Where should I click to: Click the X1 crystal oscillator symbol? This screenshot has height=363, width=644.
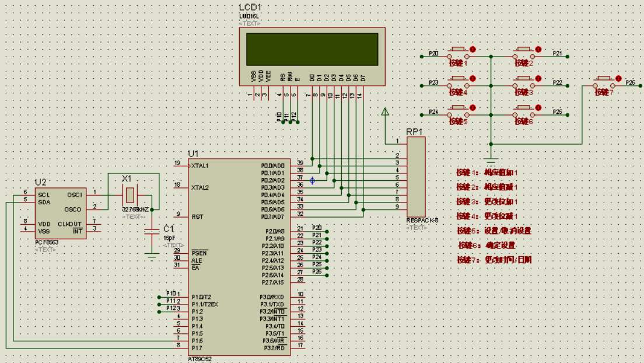click(x=129, y=195)
